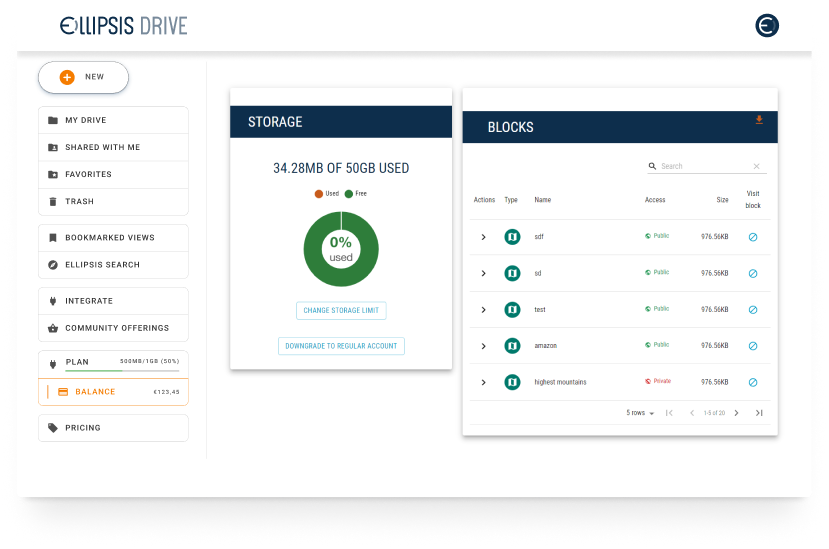Click the map type icon for sdf
This screenshot has height=549, width=829.
(512, 237)
